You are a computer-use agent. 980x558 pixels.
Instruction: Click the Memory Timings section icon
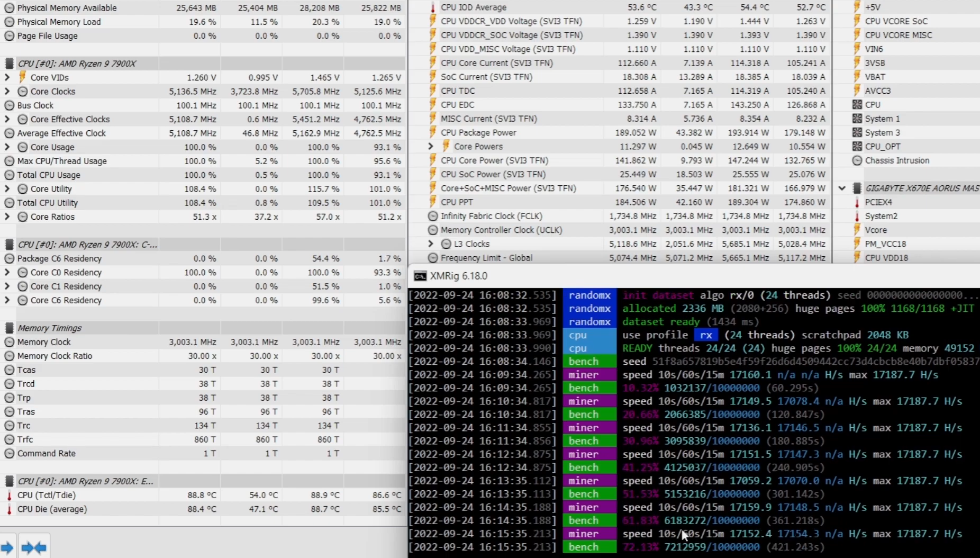pos(9,328)
